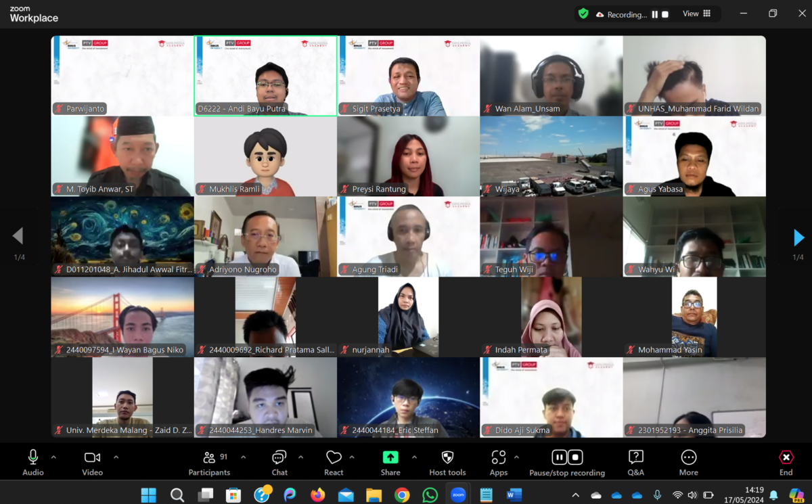Expand the Share options chevron

pyautogui.click(x=414, y=457)
